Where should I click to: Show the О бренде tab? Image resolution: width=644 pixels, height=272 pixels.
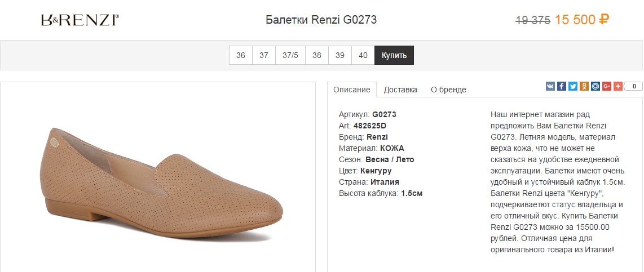coord(448,90)
